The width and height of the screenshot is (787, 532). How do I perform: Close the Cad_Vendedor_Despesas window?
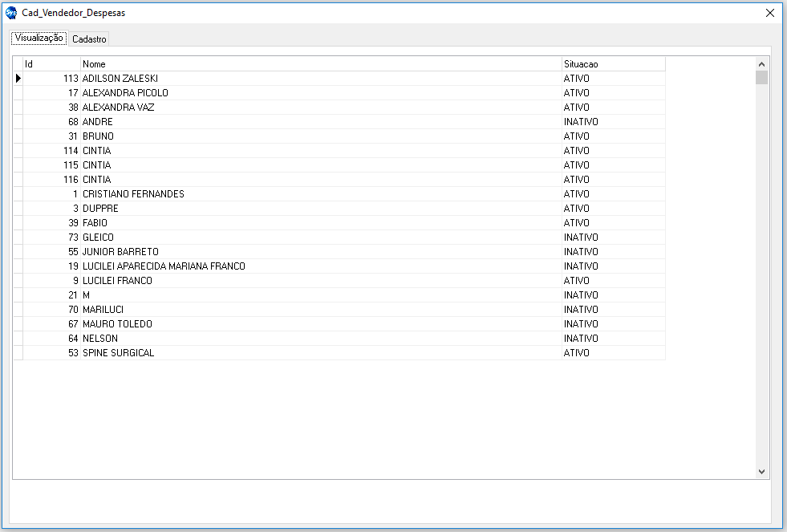tap(770, 13)
